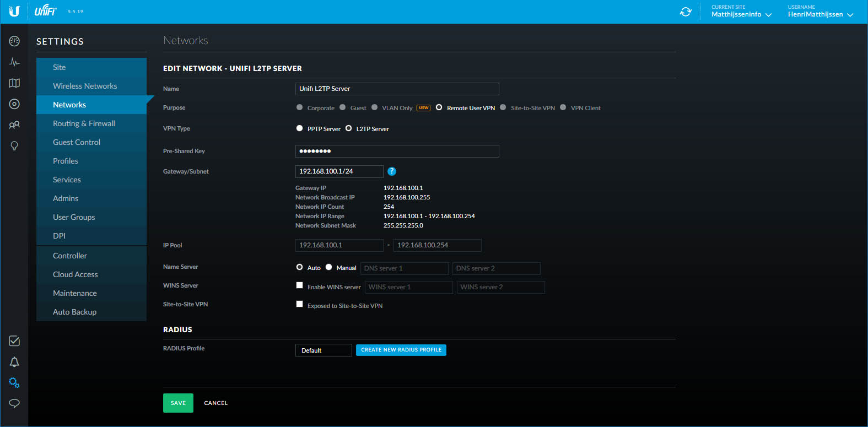Enable the WINS server checkbox

click(x=300, y=285)
